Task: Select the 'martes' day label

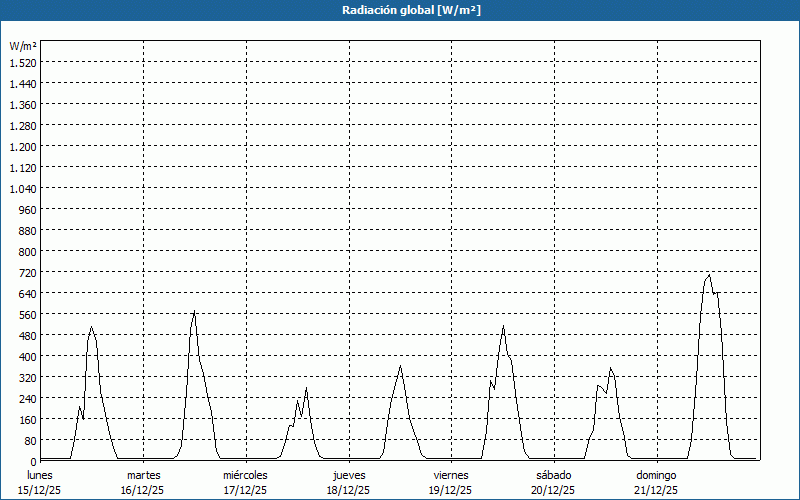Action: [x=143, y=475]
